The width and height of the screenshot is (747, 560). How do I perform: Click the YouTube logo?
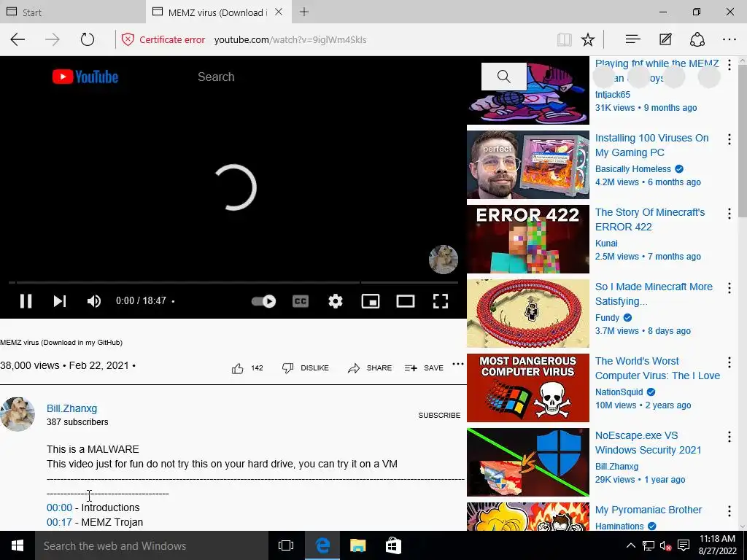(x=85, y=77)
